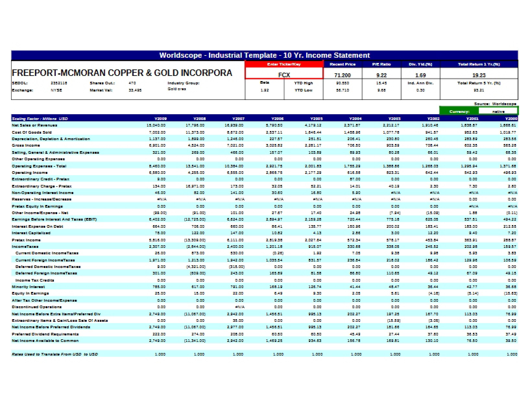Select the 'Pretax Income' row label
This screenshot has height=412, width=532.
[x=26, y=240]
